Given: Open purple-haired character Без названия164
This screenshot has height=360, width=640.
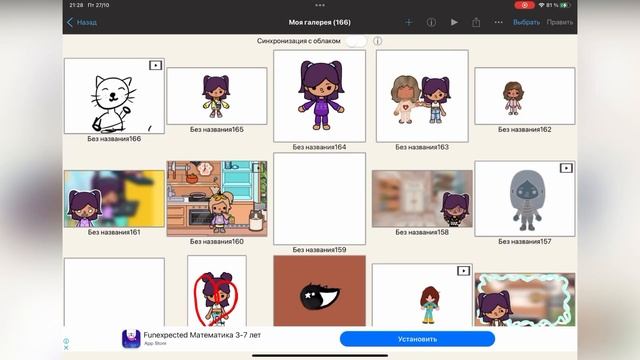Looking at the screenshot, I should coord(320,96).
